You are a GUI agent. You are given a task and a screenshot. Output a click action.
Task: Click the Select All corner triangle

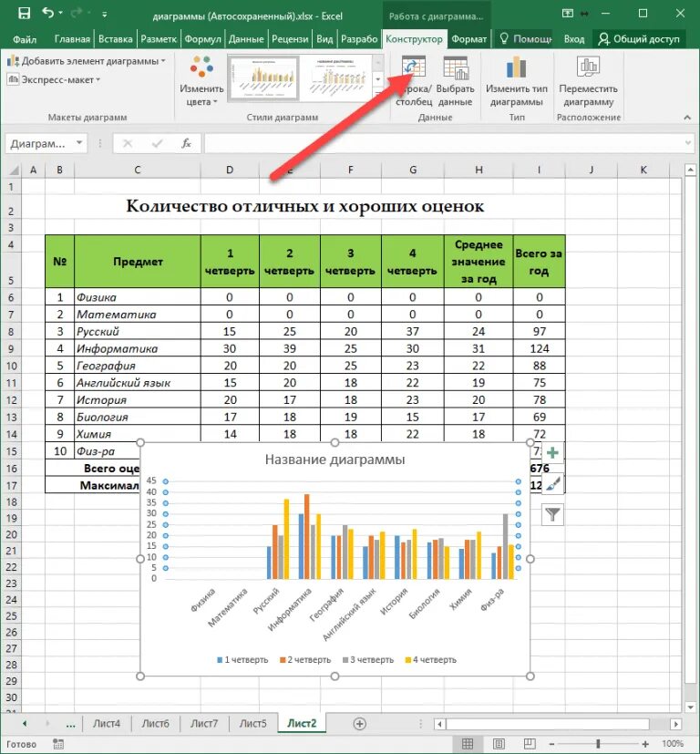pyautogui.click(x=14, y=170)
